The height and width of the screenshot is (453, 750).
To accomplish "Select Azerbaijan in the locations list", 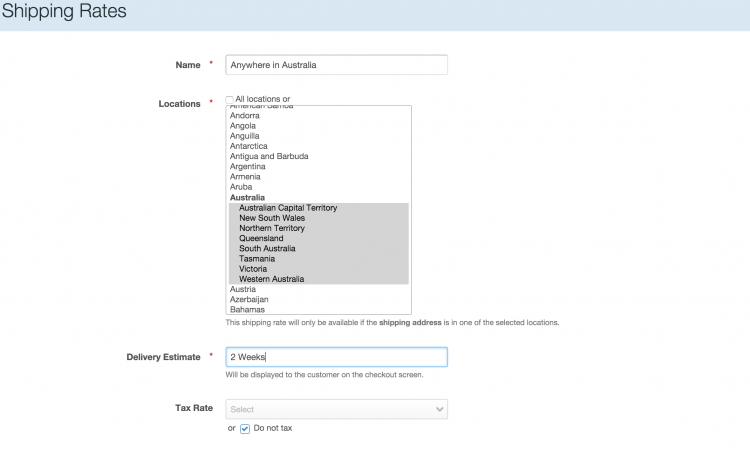I will pyautogui.click(x=319, y=299).
